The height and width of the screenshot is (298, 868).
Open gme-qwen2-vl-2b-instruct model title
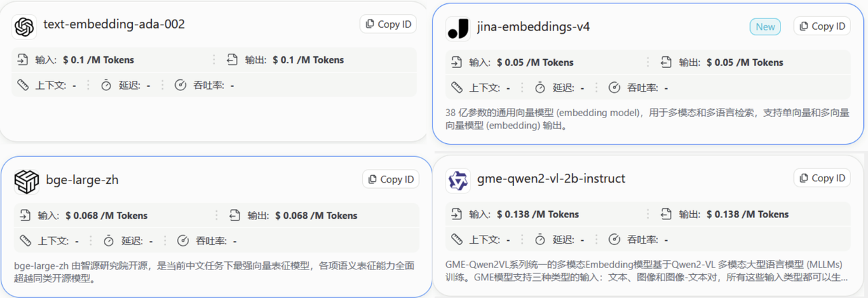551,179
